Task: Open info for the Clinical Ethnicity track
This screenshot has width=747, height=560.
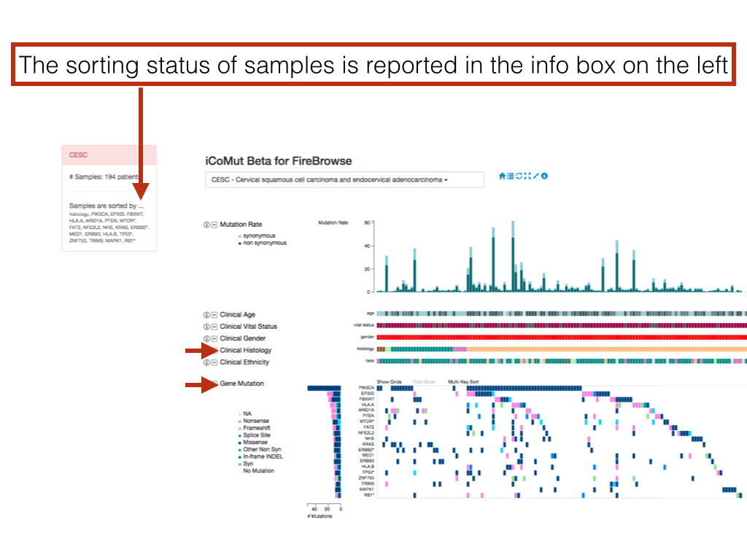Action: [206, 362]
